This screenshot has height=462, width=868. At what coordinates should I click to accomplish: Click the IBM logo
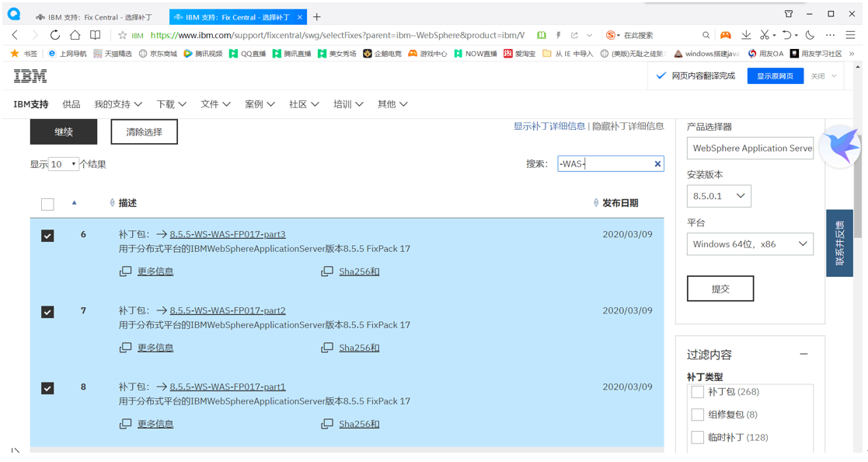point(30,76)
